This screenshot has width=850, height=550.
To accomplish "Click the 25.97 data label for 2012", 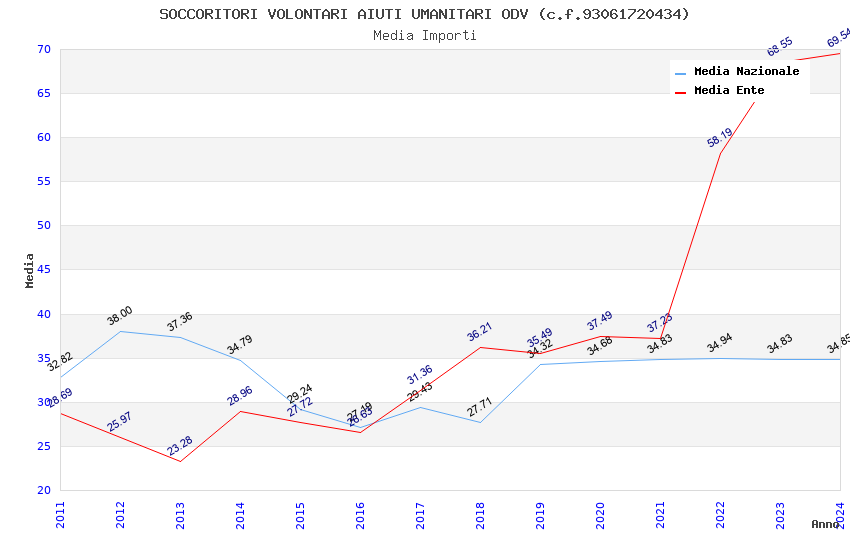I will point(119,422).
